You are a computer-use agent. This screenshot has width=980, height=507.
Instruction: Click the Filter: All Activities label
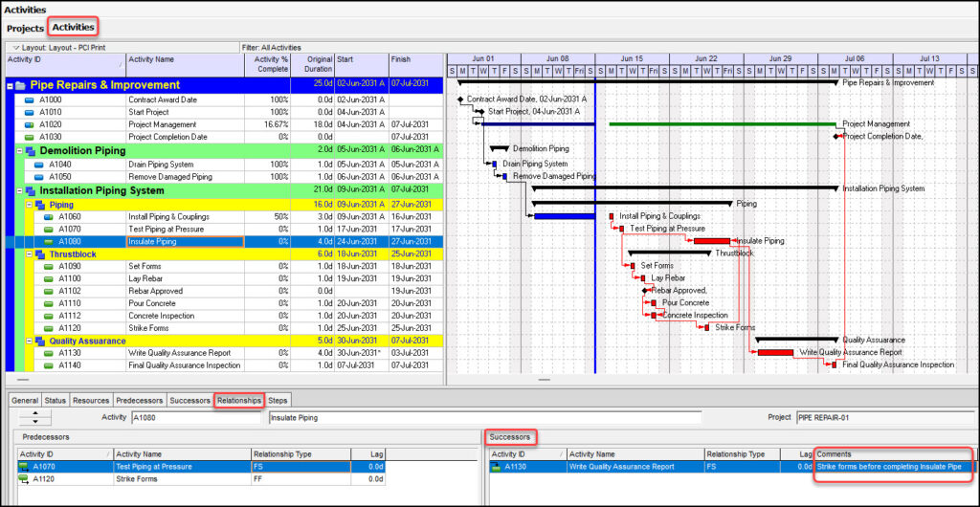click(x=271, y=48)
